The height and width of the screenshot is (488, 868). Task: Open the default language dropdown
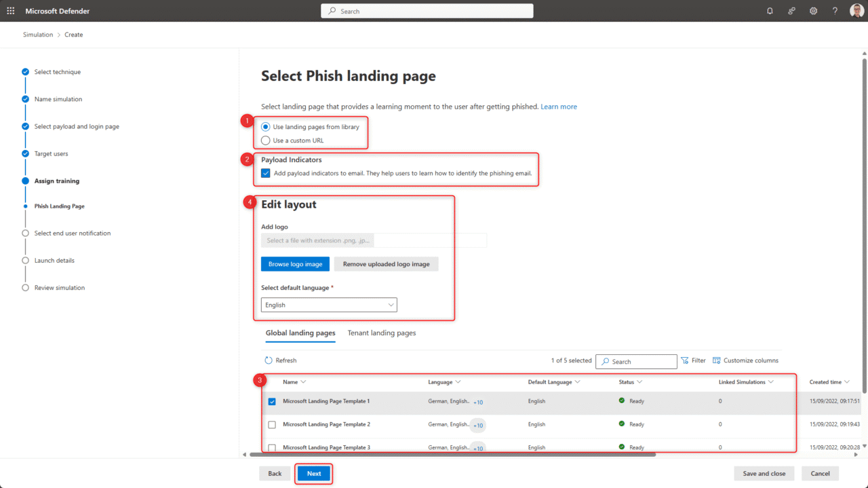pyautogui.click(x=391, y=304)
